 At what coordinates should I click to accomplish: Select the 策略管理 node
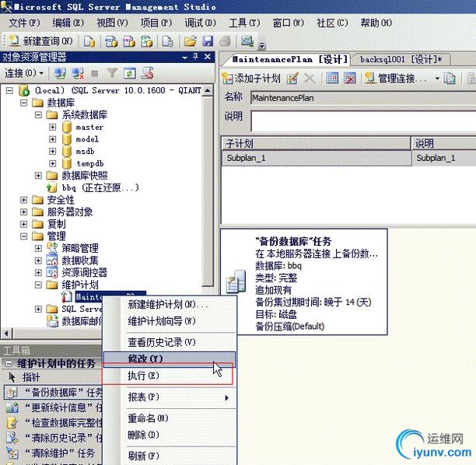tap(80, 248)
